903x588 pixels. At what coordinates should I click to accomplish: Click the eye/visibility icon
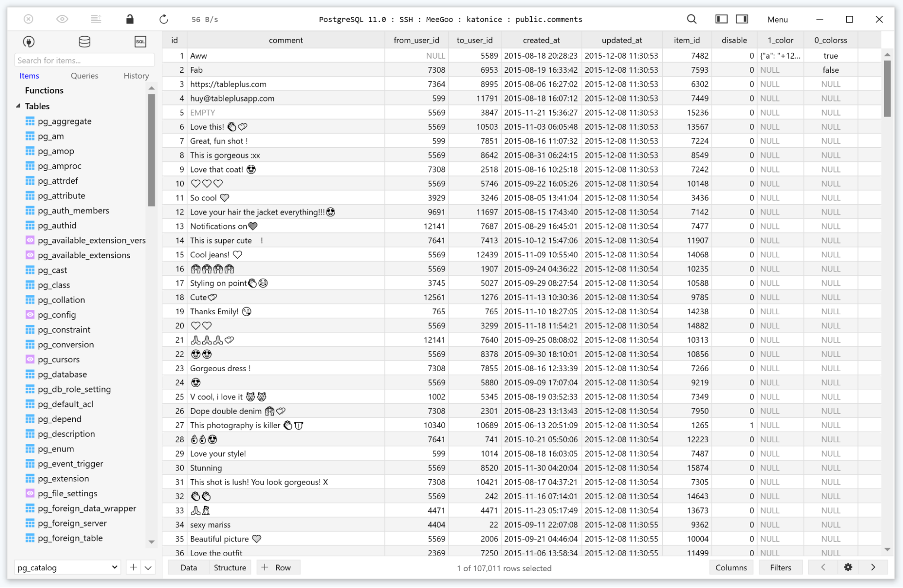(62, 19)
